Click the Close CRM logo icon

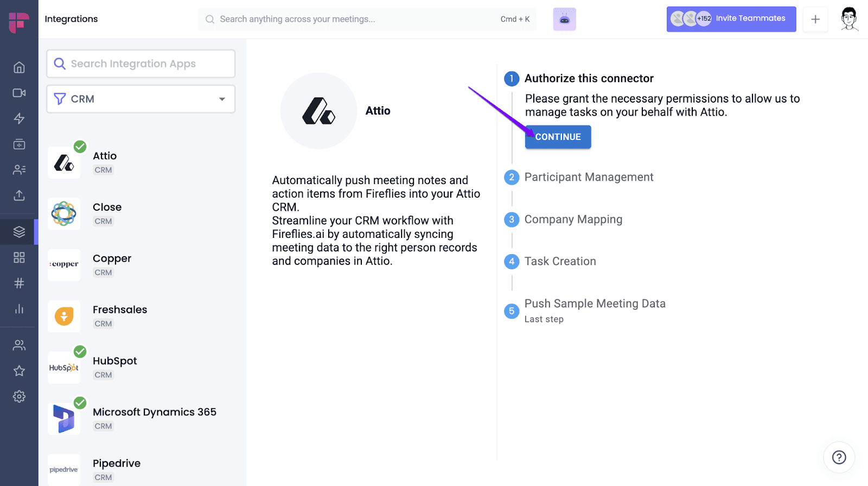(64, 214)
